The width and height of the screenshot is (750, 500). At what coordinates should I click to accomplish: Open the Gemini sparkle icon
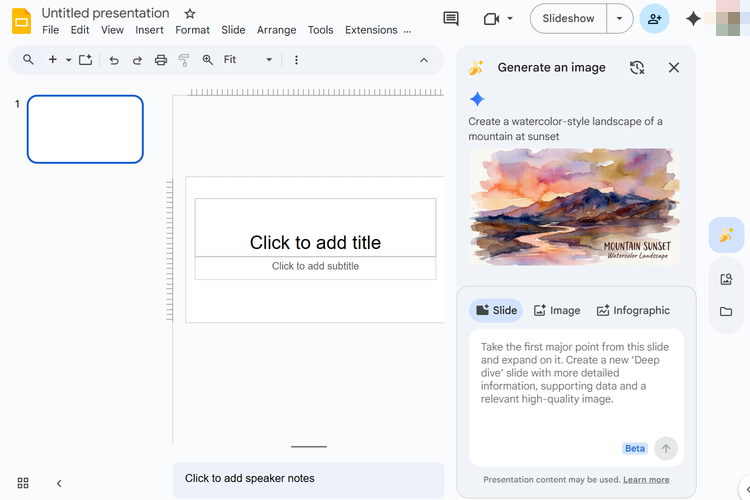click(693, 19)
